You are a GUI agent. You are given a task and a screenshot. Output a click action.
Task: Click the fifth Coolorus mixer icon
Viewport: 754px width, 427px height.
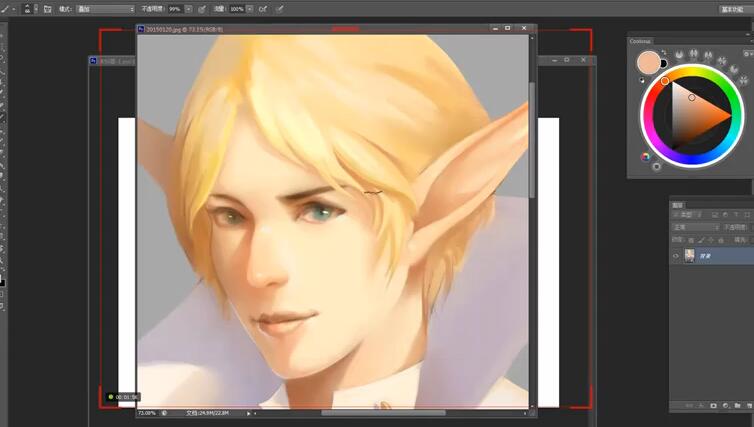coord(734,70)
